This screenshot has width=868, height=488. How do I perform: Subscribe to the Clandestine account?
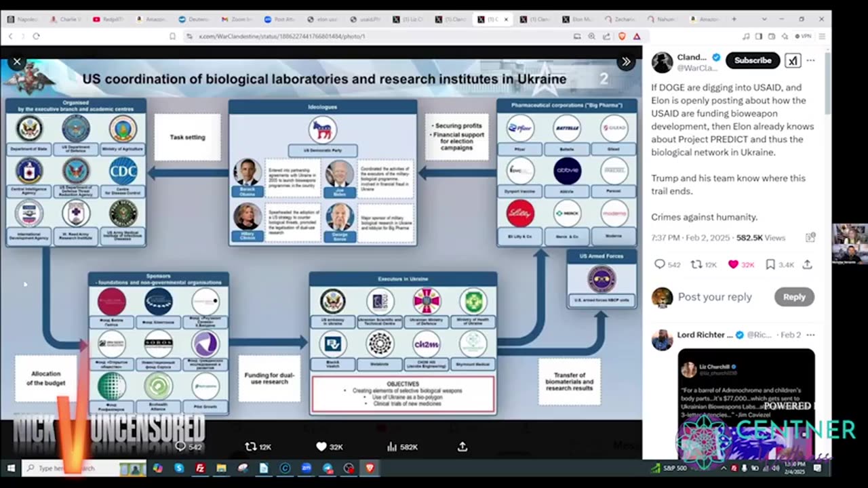tap(753, 60)
